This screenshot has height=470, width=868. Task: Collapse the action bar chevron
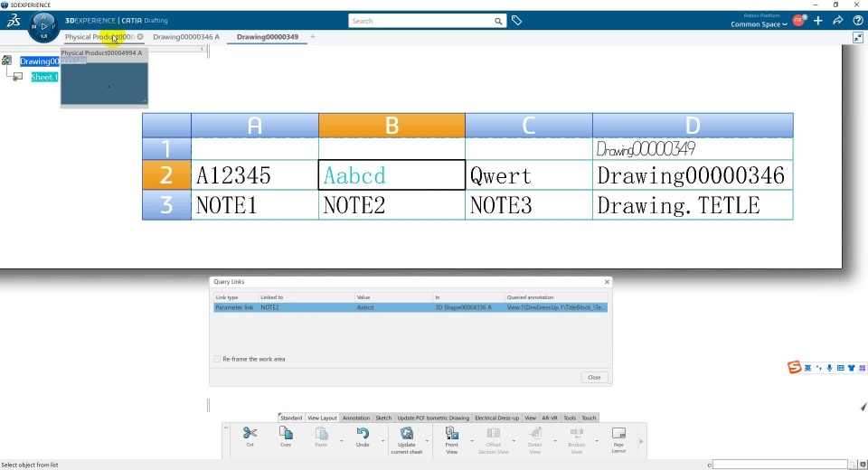(x=226, y=428)
